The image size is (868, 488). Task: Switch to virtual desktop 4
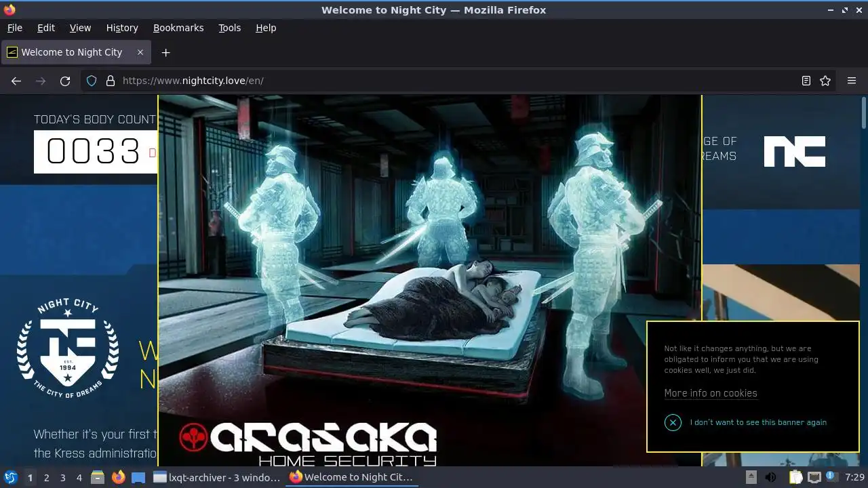[x=79, y=477]
